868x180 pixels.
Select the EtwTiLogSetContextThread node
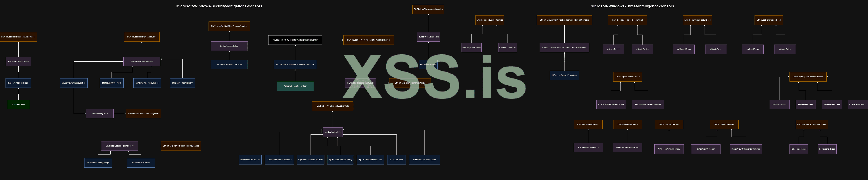tap(627, 77)
